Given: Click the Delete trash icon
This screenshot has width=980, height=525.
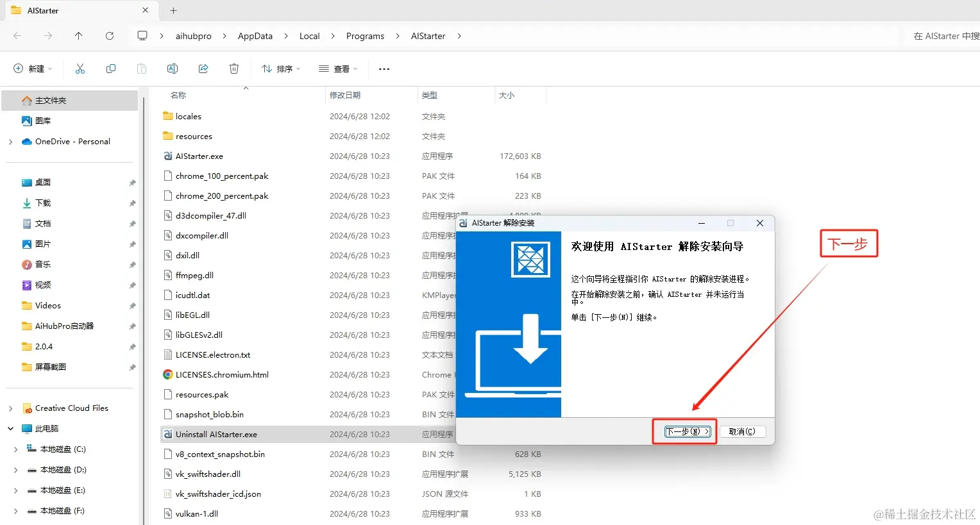Looking at the screenshot, I should [233, 69].
